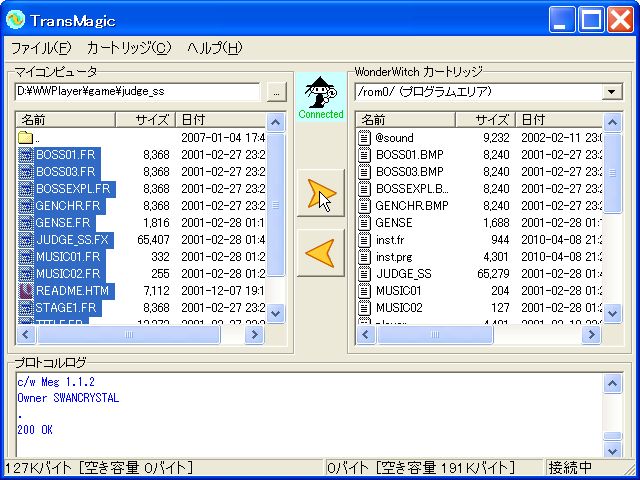
Task: Click cartridge list vertical scrollbar thumb
Action: [x=613, y=172]
